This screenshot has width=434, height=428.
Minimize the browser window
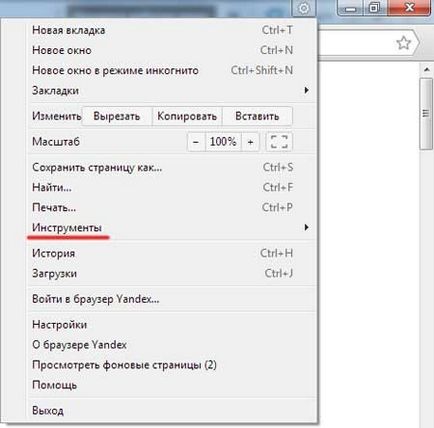(351, 7)
